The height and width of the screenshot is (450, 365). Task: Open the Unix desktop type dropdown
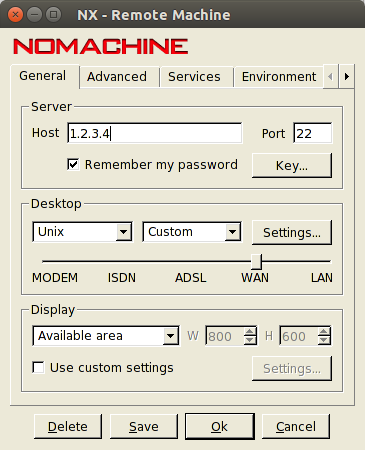coord(82,232)
